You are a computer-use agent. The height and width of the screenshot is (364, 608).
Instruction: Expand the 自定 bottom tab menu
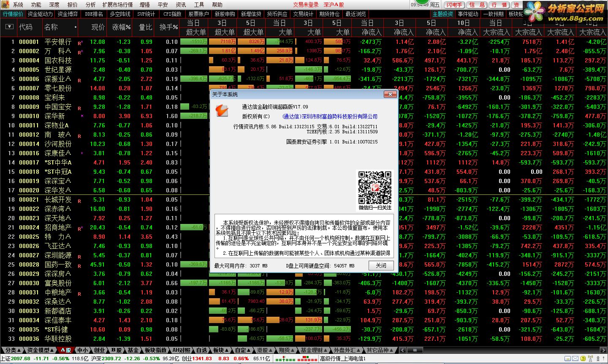coord(243,350)
